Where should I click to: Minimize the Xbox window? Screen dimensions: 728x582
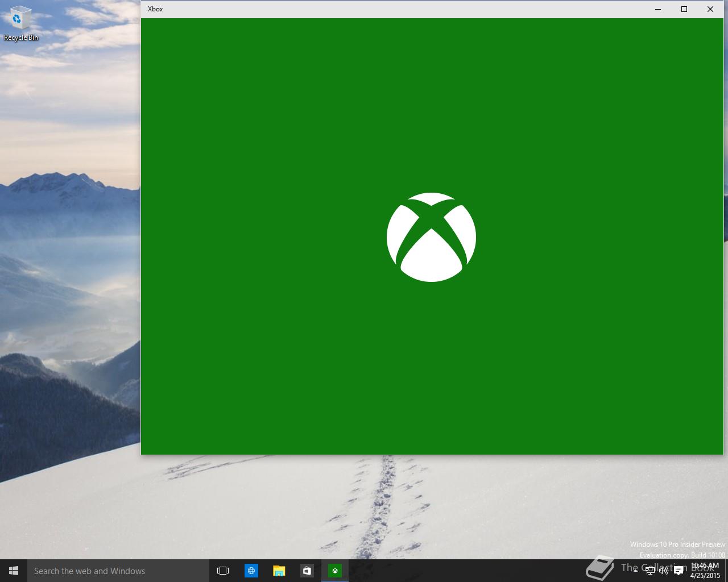658,9
